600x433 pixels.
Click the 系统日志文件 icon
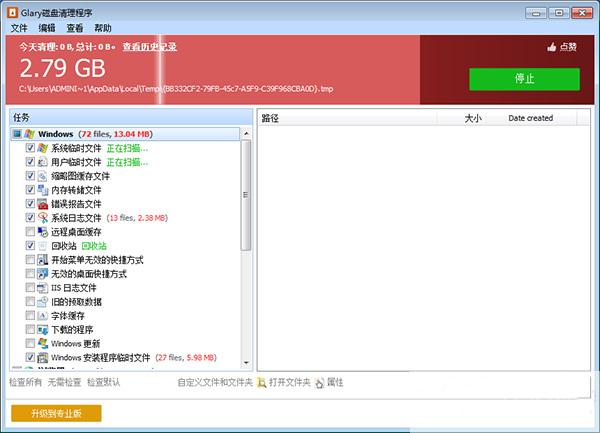click(43, 218)
